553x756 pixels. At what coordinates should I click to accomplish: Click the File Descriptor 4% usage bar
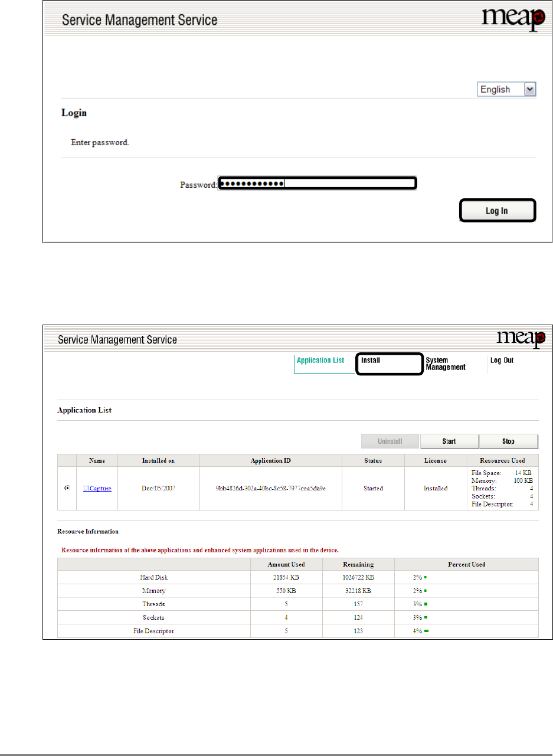pyautogui.click(x=426, y=631)
